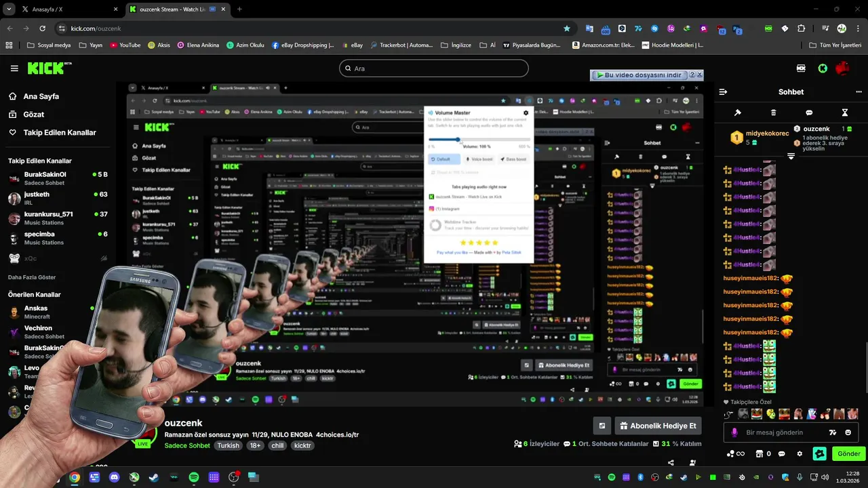This screenshot has height=488, width=868.
Task: Click the Kick logo
Action: [50, 68]
